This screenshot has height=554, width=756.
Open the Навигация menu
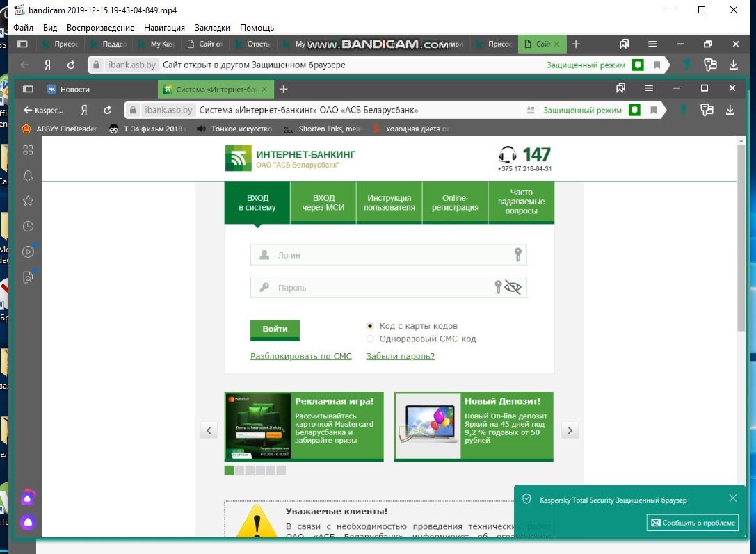pos(164,28)
